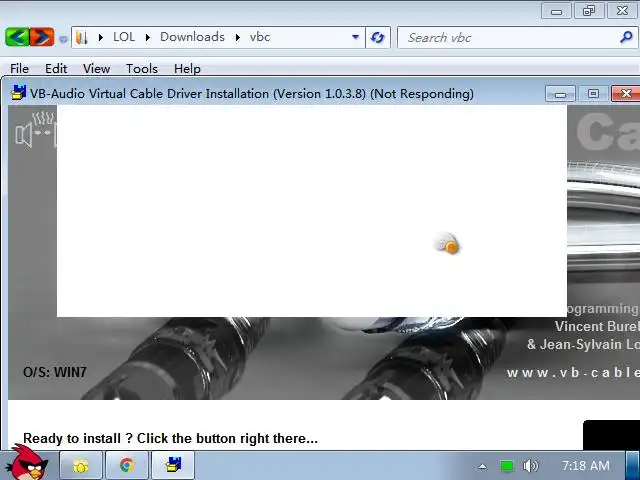Refresh the vbc folder view

point(378,38)
